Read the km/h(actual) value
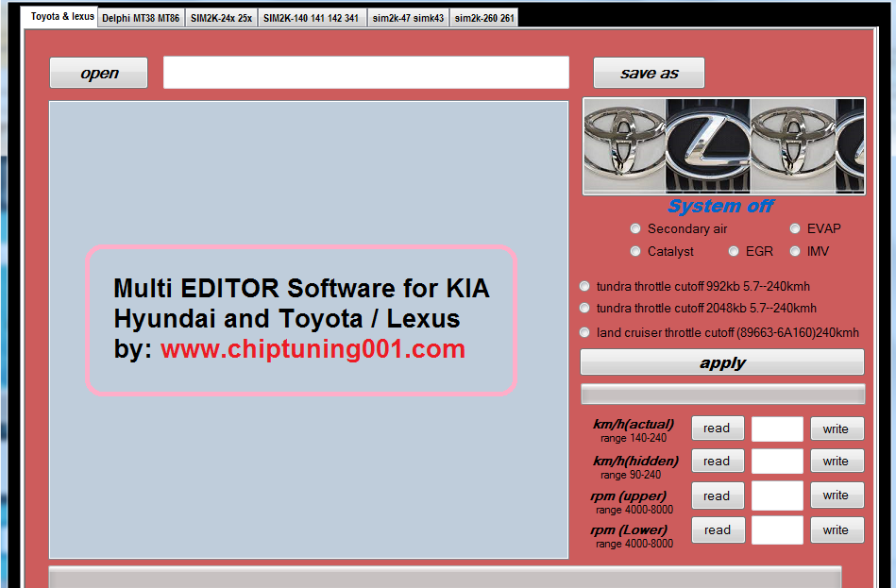Image resolution: width=896 pixels, height=588 pixels. [718, 428]
